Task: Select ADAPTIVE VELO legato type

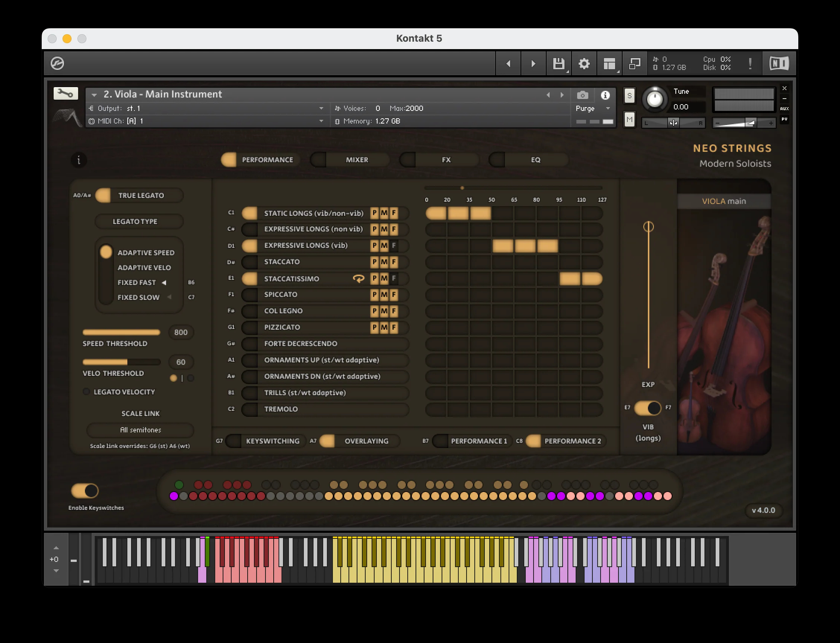Action: point(144,268)
